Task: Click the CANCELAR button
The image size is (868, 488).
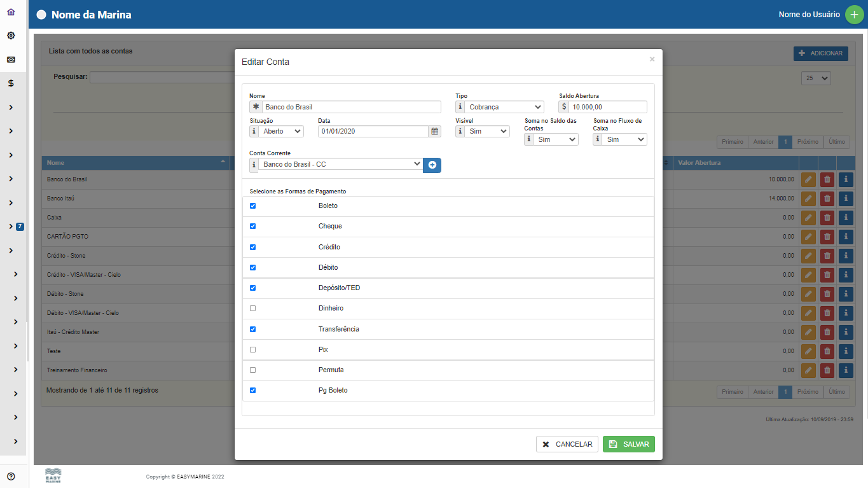Action: point(567,444)
